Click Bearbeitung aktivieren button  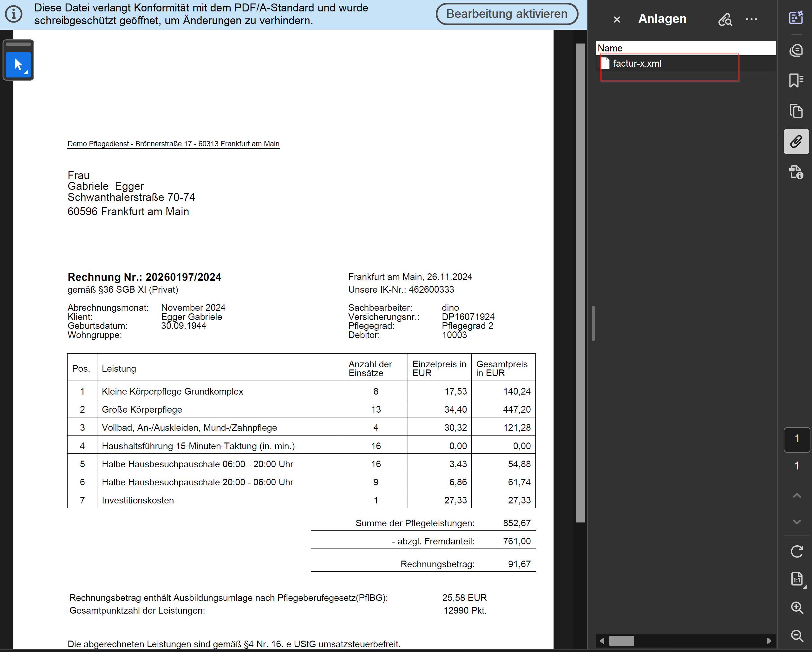coord(507,14)
